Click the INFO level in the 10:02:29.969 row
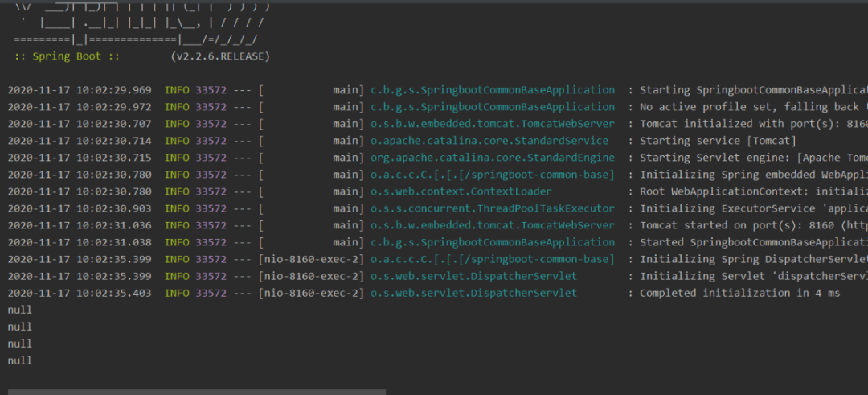Image resolution: width=868 pixels, height=395 pixels. (x=177, y=90)
